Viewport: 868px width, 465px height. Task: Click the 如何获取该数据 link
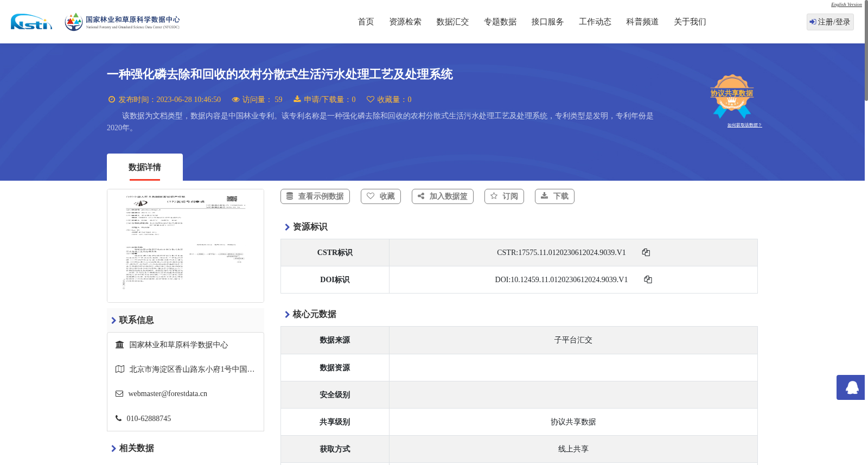[744, 125]
